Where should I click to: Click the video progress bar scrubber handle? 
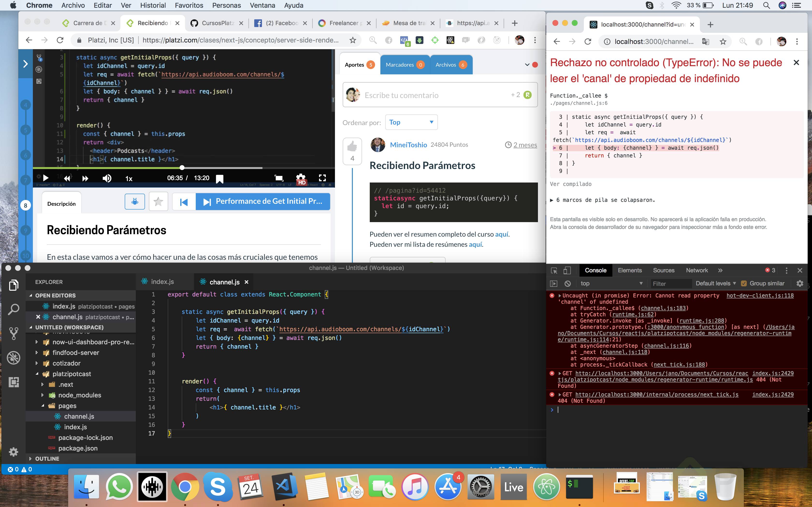tap(182, 167)
